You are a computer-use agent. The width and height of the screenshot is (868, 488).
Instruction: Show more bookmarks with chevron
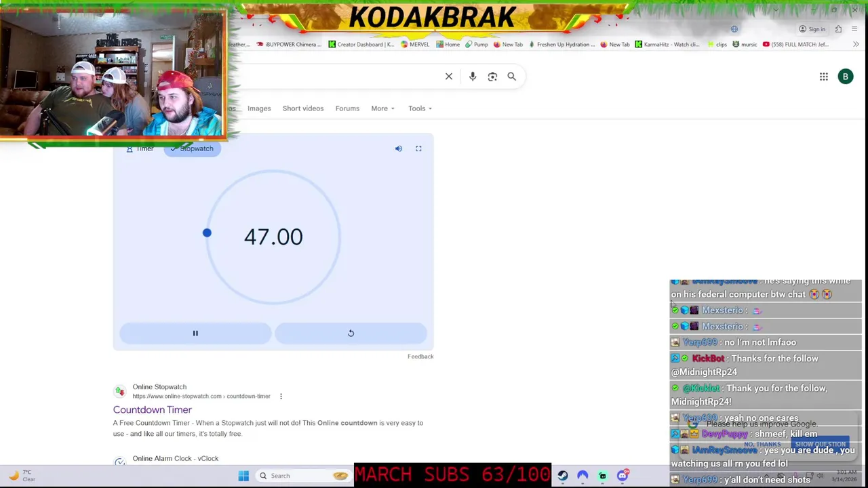(x=856, y=45)
